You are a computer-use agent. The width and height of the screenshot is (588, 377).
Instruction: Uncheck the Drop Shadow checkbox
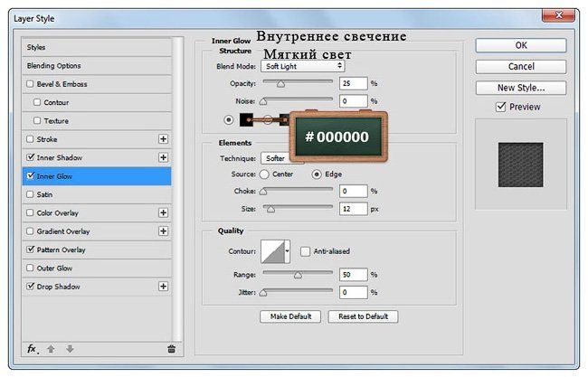(x=31, y=286)
